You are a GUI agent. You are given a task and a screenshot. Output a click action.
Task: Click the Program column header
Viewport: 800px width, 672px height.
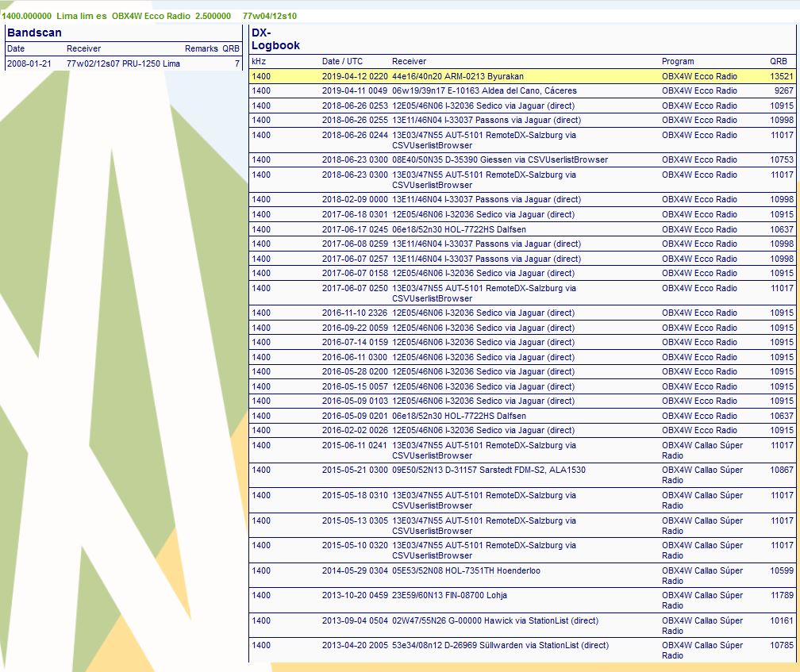(x=678, y=61)
